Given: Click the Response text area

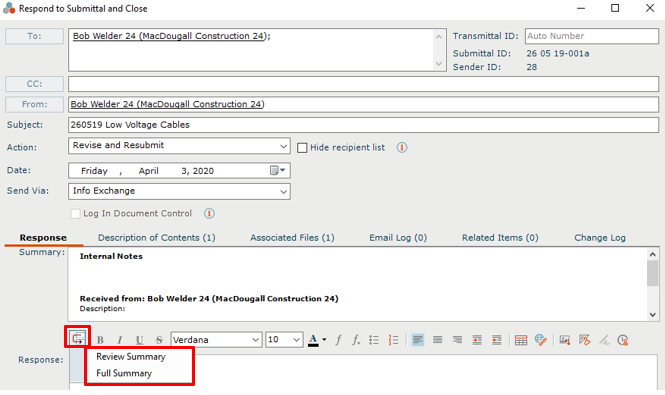Looking at the screenshot, I should click(363, 373).
